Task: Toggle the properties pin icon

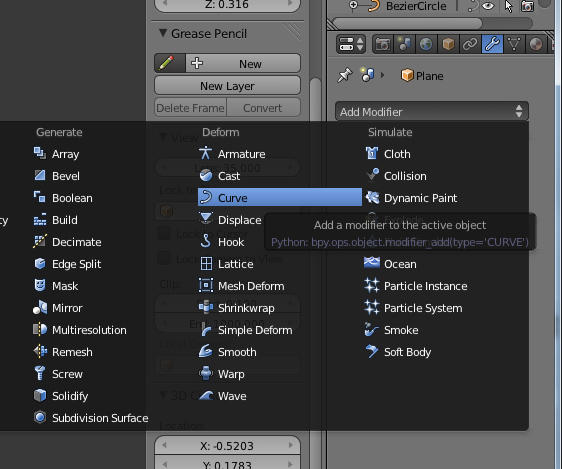Action: [344, 75]
